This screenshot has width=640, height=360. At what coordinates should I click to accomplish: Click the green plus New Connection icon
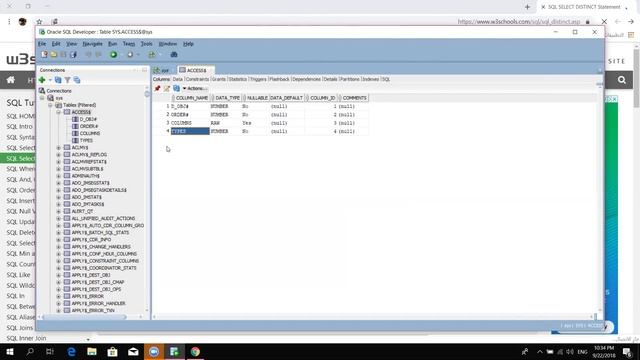coord(42,80)
